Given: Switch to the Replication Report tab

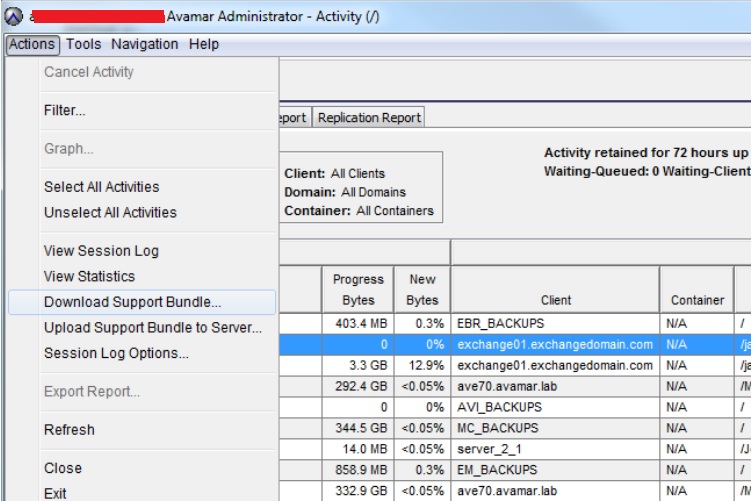Looking at the screenshot, I should (x=369, y=118).
